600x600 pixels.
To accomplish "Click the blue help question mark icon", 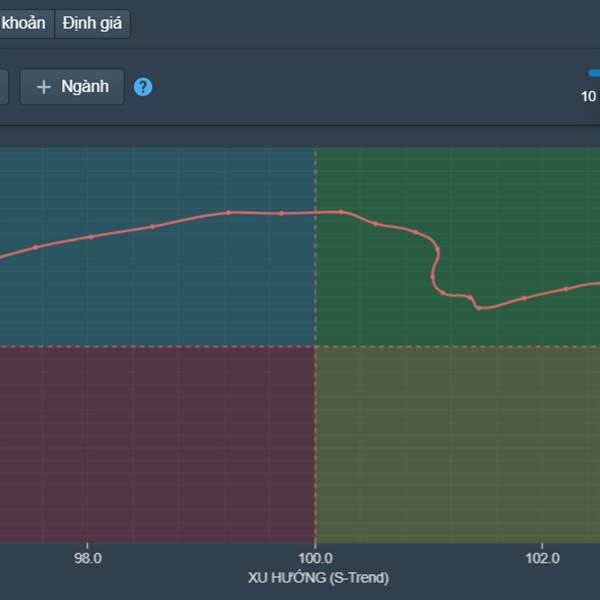I will tap(143, 87).
